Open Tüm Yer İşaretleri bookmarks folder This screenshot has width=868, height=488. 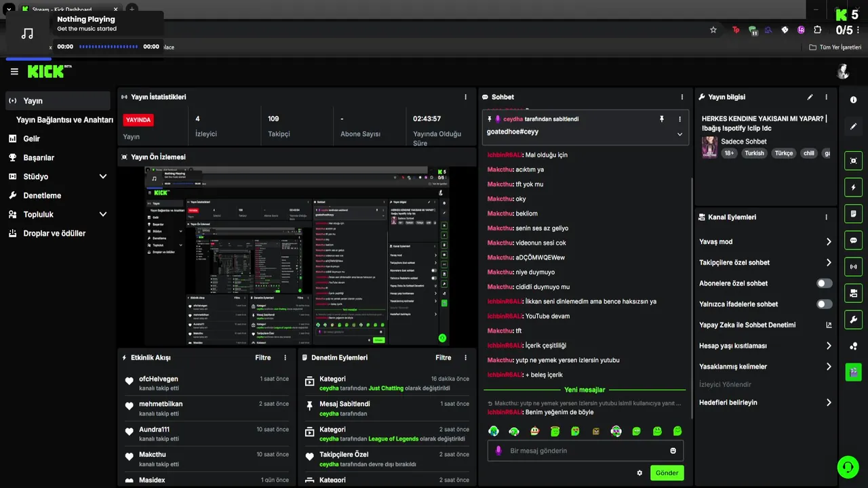pos(835,47)
